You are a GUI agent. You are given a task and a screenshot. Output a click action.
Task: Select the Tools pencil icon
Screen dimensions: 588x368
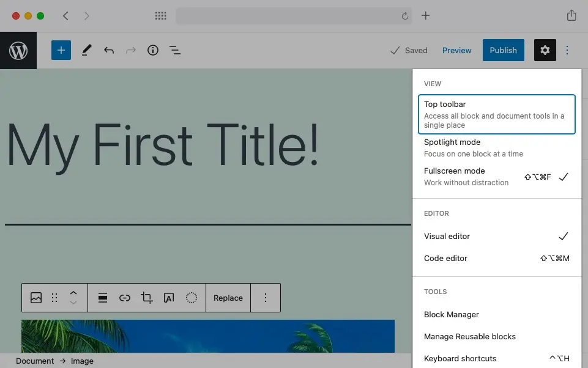click(x=87, y=50)
